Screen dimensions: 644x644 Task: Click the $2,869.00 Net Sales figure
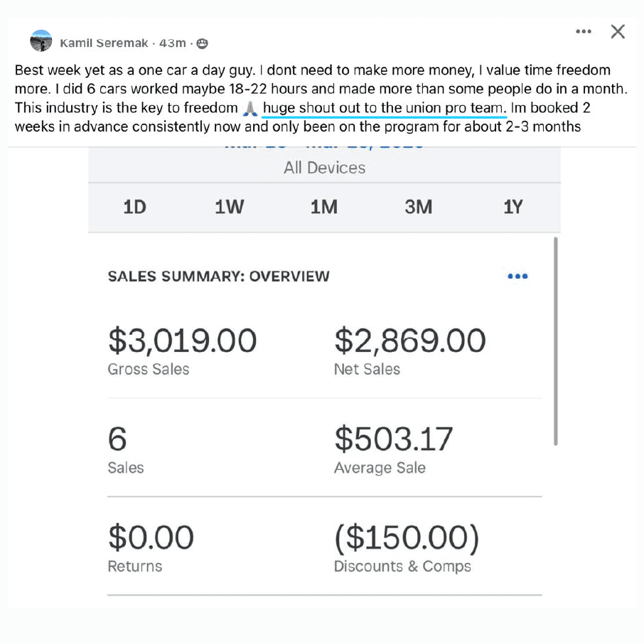(410, 340)
